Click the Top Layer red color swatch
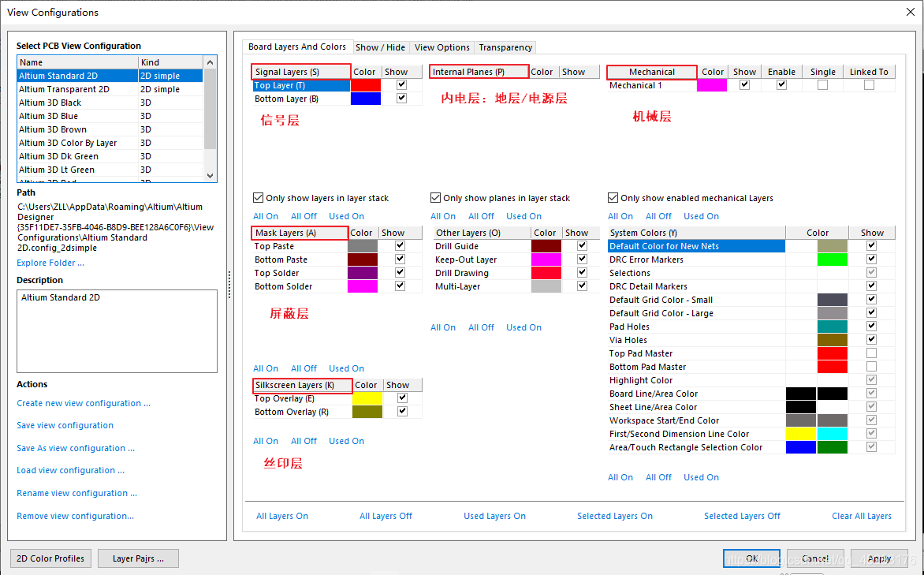The image size is (924, 575). (x=365, y=85)
